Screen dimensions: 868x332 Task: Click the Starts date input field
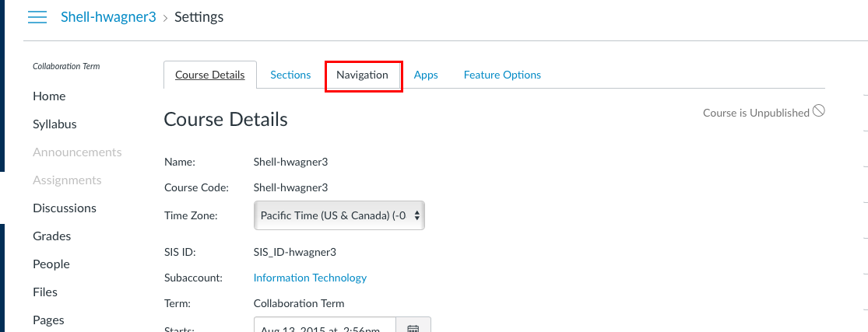click(x=325, y=327)
